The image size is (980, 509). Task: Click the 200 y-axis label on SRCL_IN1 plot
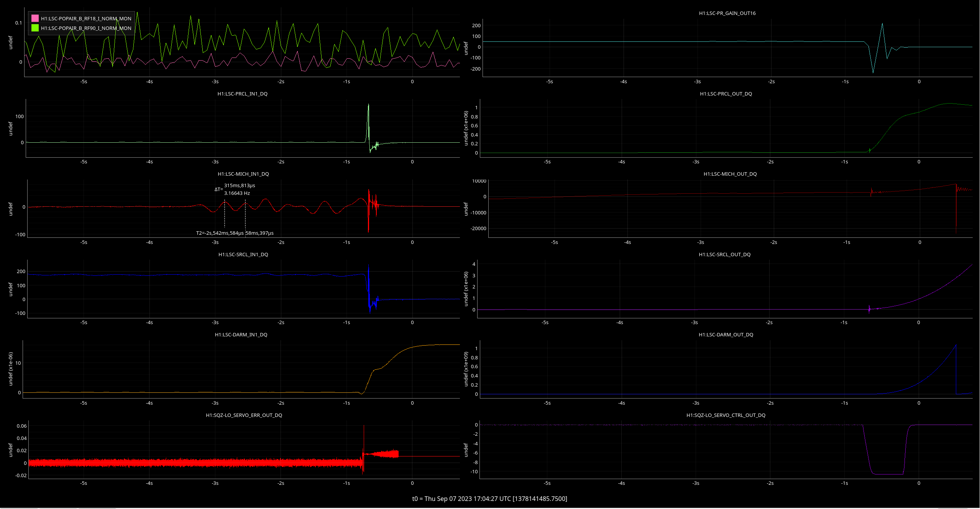[x=21, y=271]
